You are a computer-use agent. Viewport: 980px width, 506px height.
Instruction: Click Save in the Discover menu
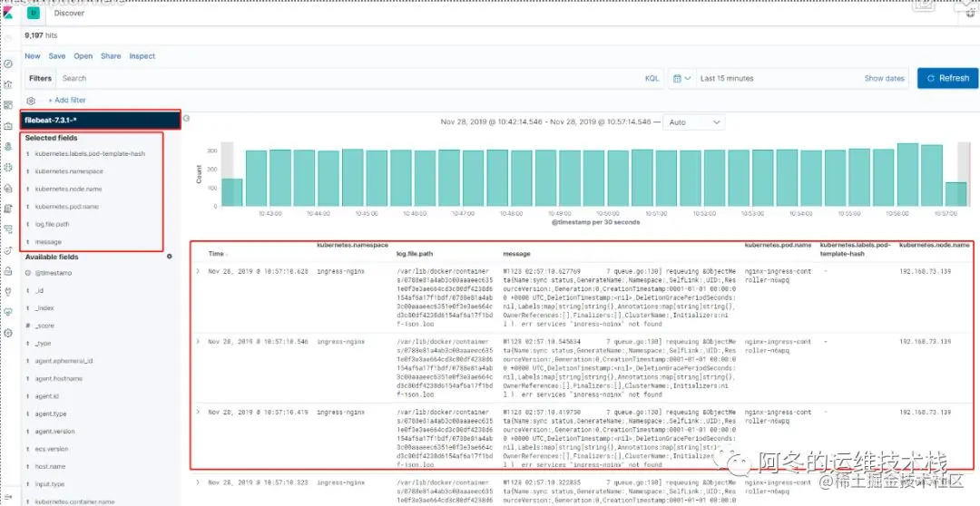click(x=57, y=56)
